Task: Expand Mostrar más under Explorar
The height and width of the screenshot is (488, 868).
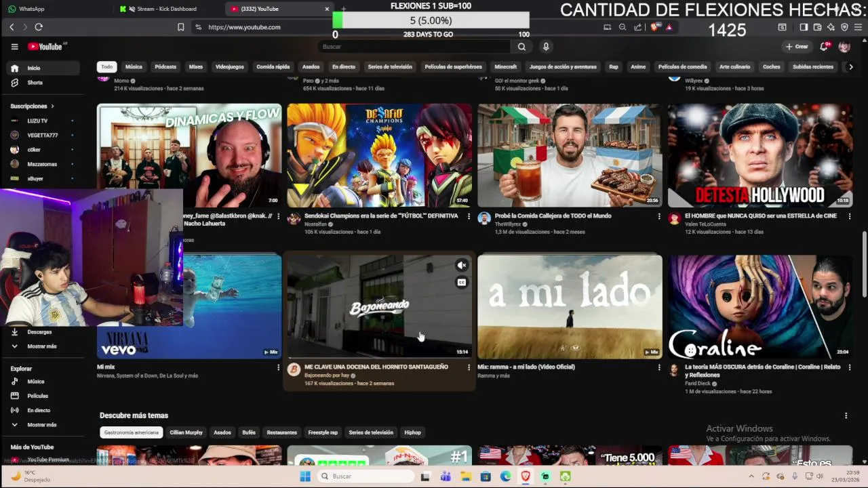Action: pyautogui.click(x=41, y=425)
